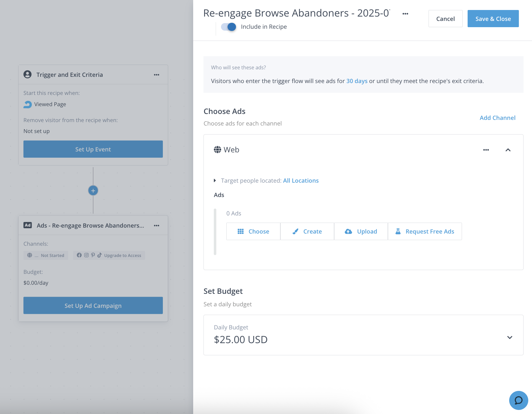Open the three-dot menu beside the campaign title
Viewport: 532px width, 414px height.
pos(405,14)
